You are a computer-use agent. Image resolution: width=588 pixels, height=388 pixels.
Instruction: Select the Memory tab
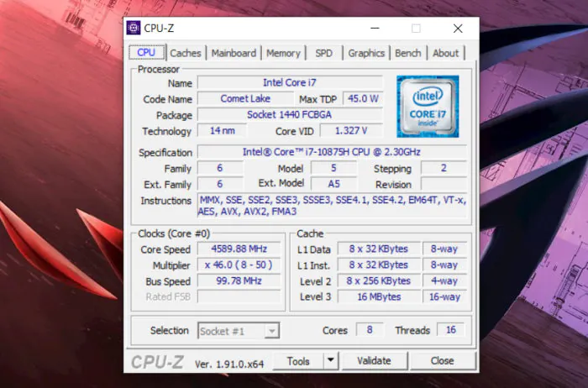pos(283,53)
